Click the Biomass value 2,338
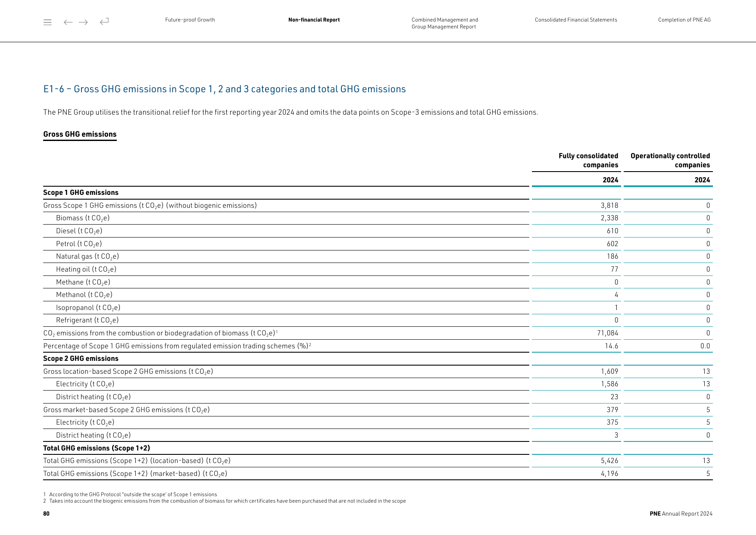The image size is (756, 535). point(609,218)
